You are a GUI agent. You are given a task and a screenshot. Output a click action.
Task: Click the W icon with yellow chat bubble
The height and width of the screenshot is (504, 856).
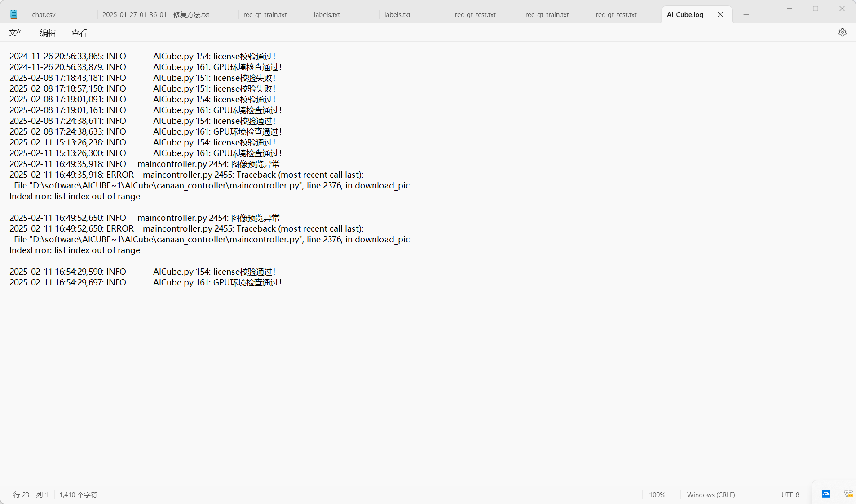[x=848, y=494]
